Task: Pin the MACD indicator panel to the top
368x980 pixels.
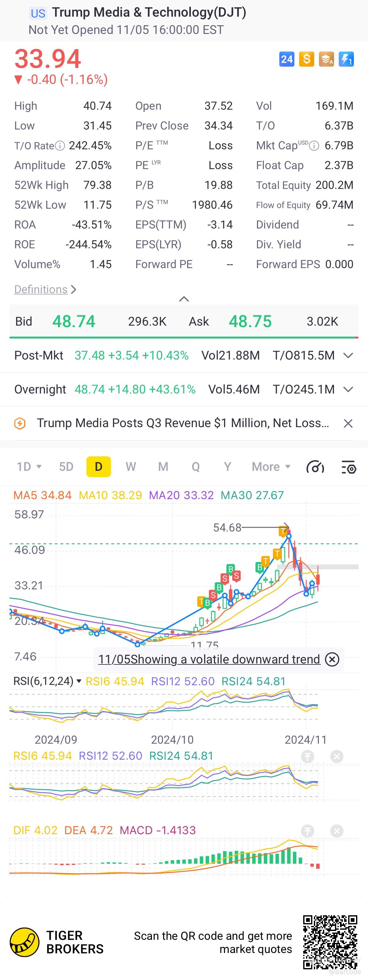Action: coord(308,831)
